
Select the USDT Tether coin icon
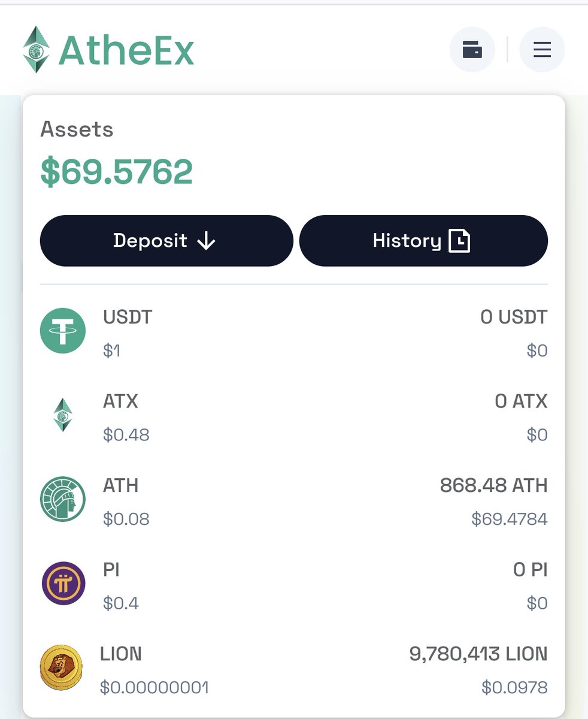tap(63, 331)
